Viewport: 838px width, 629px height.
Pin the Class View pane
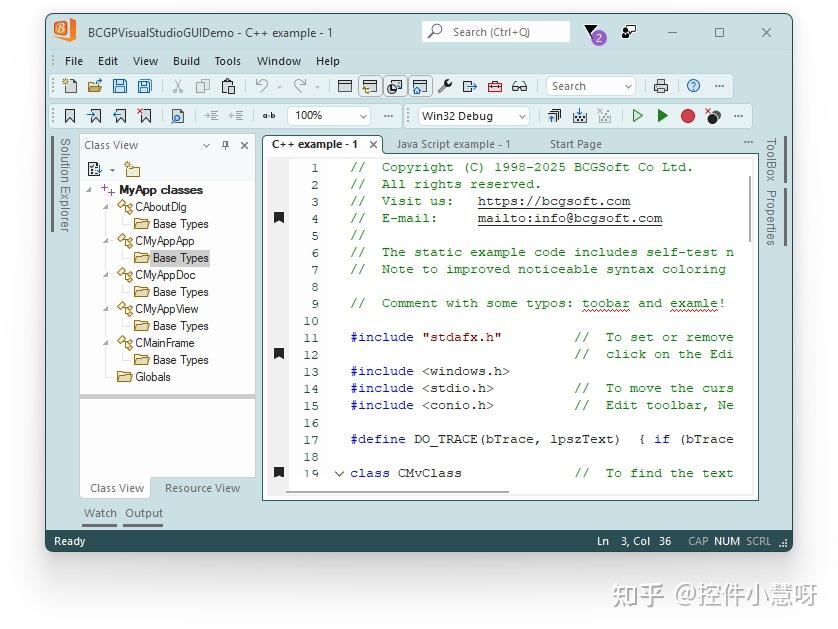coord(226,145)
